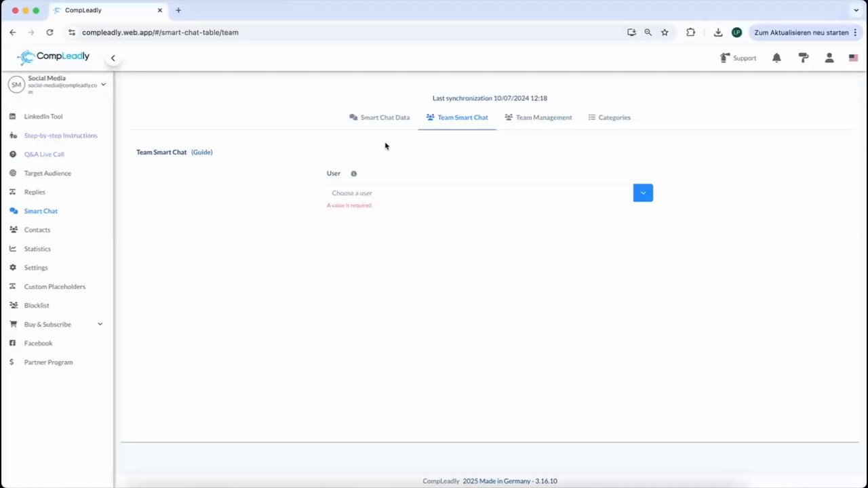The image size is (868, 488).
Task: Click the Buy & Subscribe cart icon
Action: [12, 325]
